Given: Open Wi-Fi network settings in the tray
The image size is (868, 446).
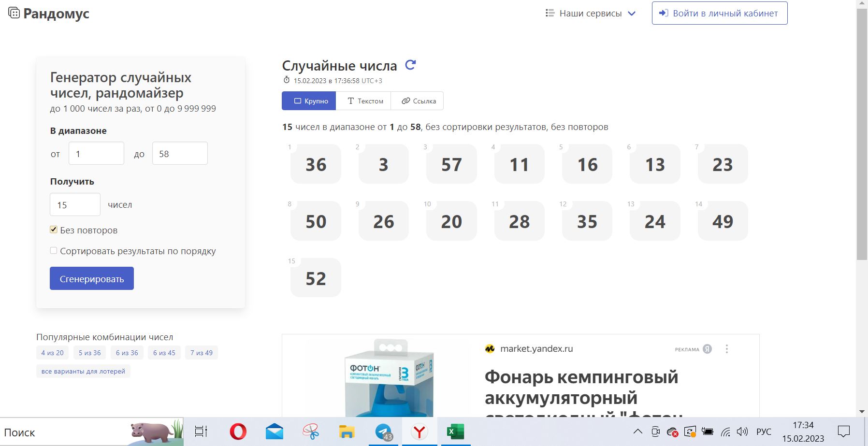Looking at the screenshot, I should [x=725, y=432].
